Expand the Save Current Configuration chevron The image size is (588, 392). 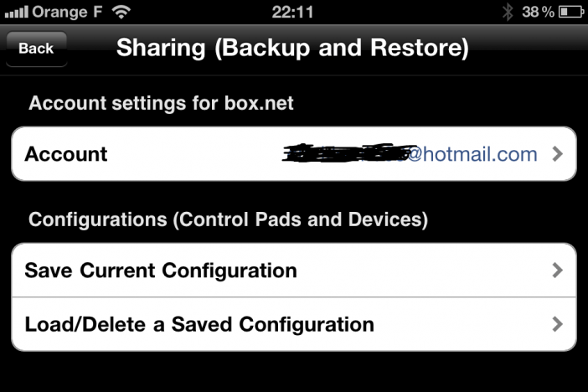coord(558,270)
